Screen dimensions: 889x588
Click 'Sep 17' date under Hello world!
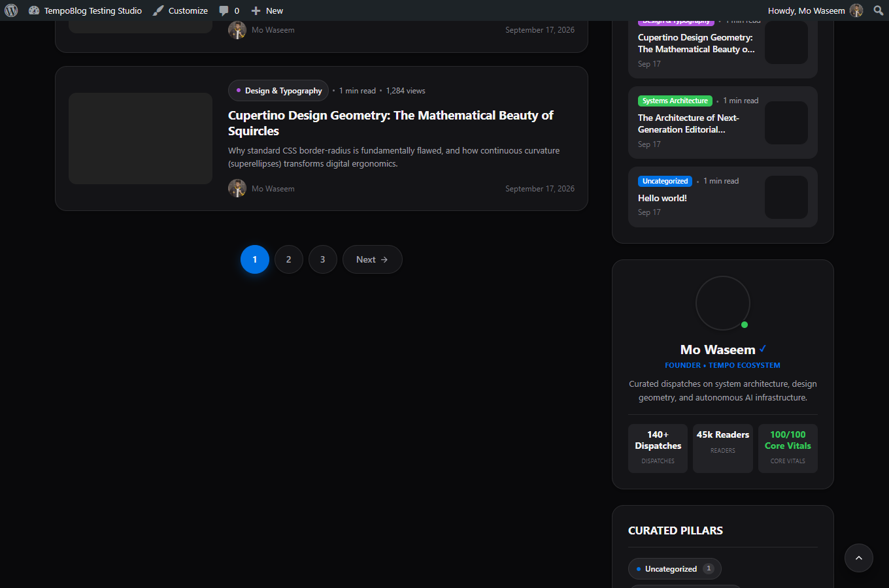[649, 212]
